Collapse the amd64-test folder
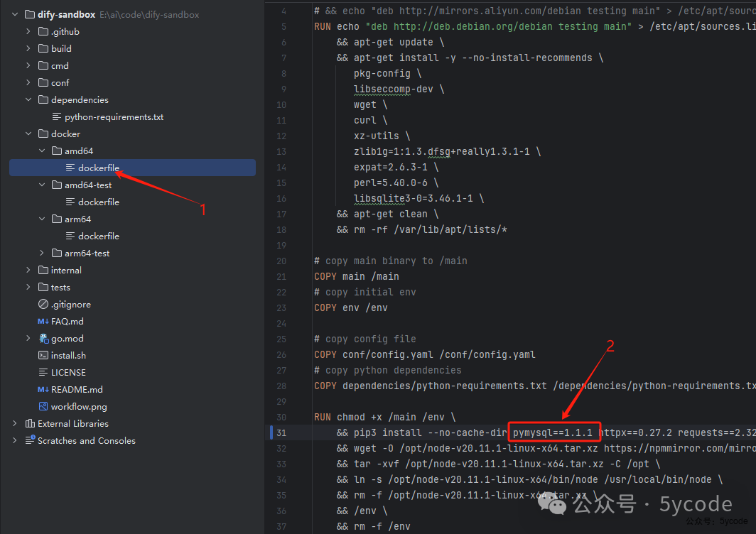 point(42,185)
